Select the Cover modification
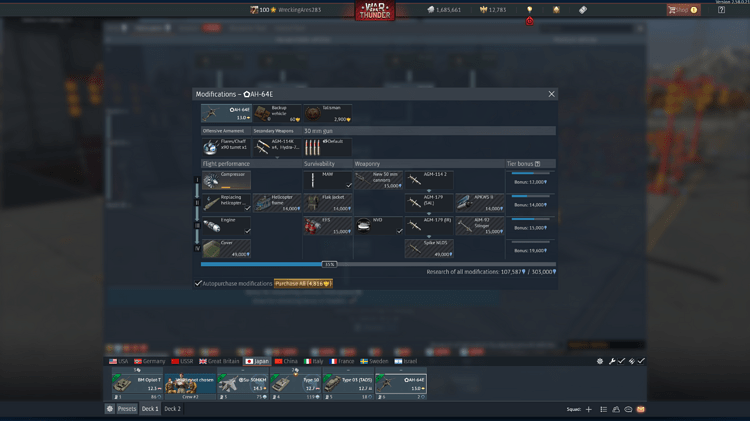750x421 pixels. (x=226, y=249)
